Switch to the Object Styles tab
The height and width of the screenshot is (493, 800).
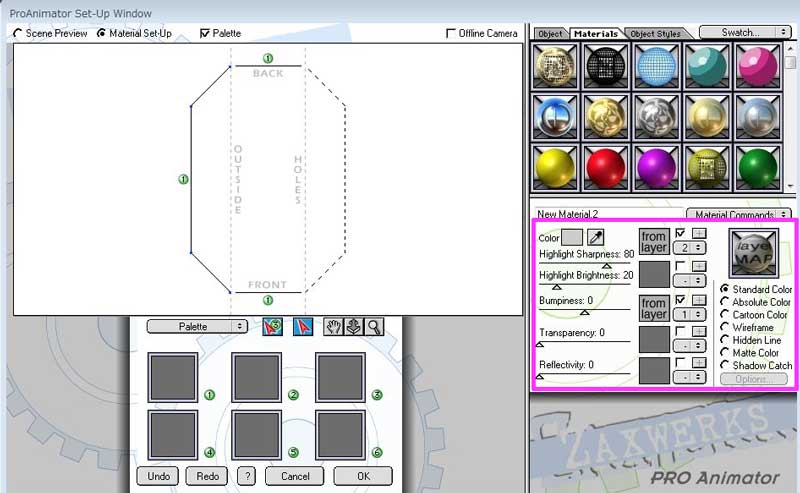pos(656,33)
